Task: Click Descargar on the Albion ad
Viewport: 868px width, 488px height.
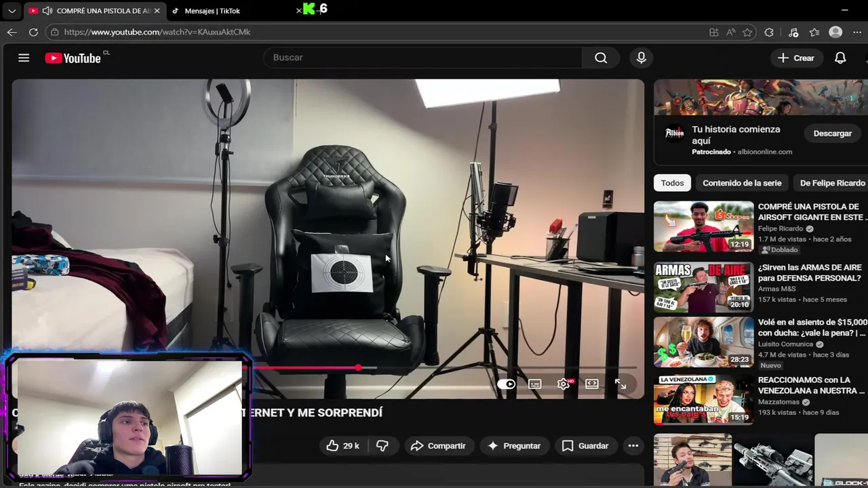Action: click(832, 134)
